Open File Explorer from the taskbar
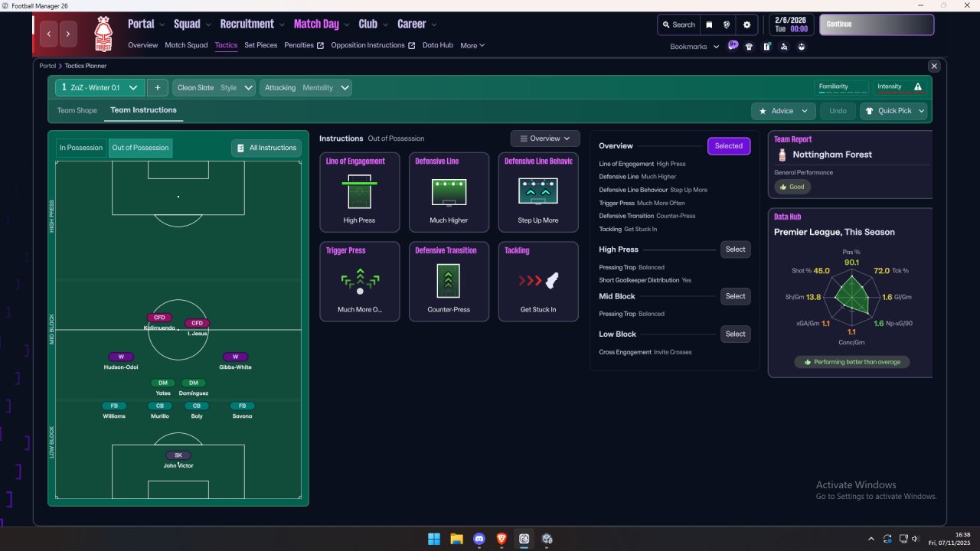This screenshot has height=551, width=980. (x=456, y=539)
